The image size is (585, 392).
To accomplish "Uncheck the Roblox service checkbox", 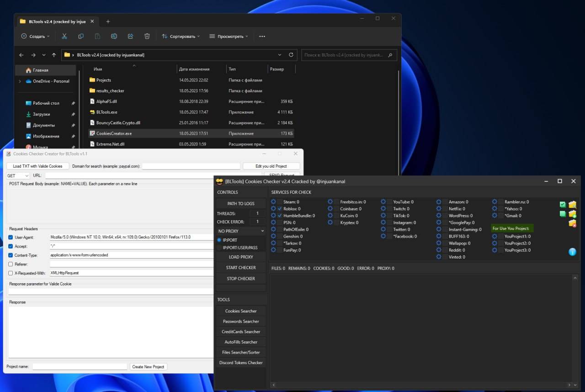I will 280,209.
